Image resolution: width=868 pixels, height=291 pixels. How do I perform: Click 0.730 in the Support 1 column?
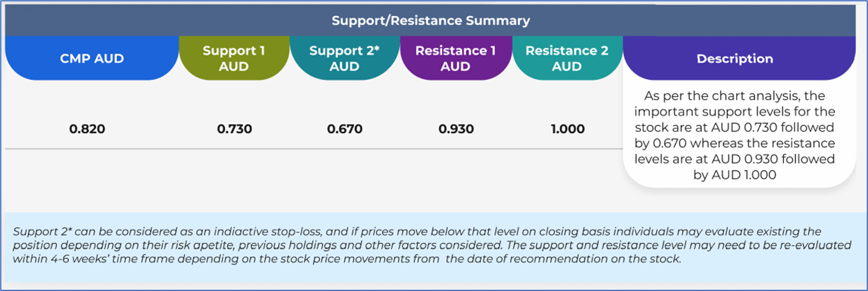(x=234, y=129)
